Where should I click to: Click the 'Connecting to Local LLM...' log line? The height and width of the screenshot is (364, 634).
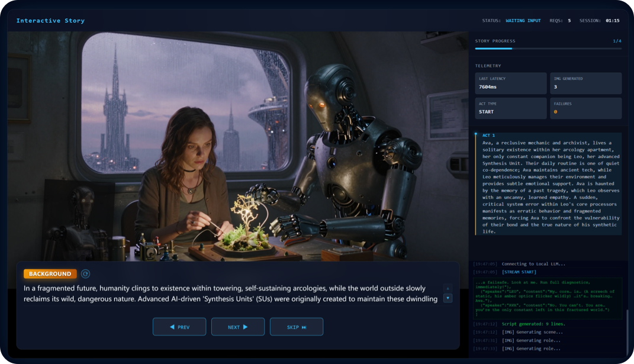pyautogui.click(x=534, y=264)
